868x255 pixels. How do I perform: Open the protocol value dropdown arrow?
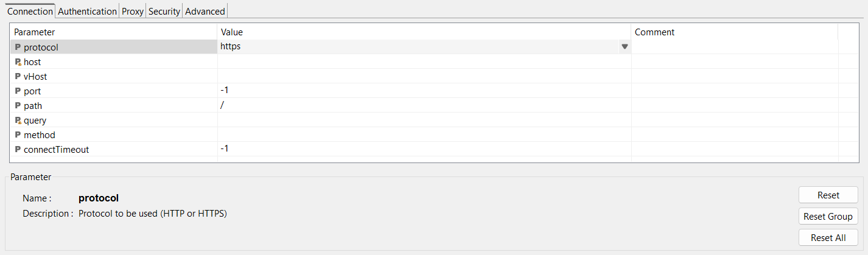(624, 47)
